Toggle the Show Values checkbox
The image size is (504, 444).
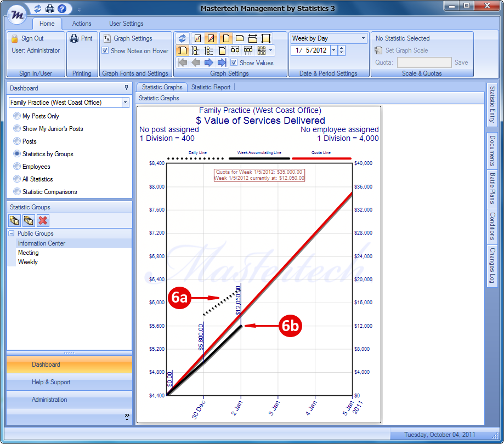pyautogui.click(x=234, y=62)
